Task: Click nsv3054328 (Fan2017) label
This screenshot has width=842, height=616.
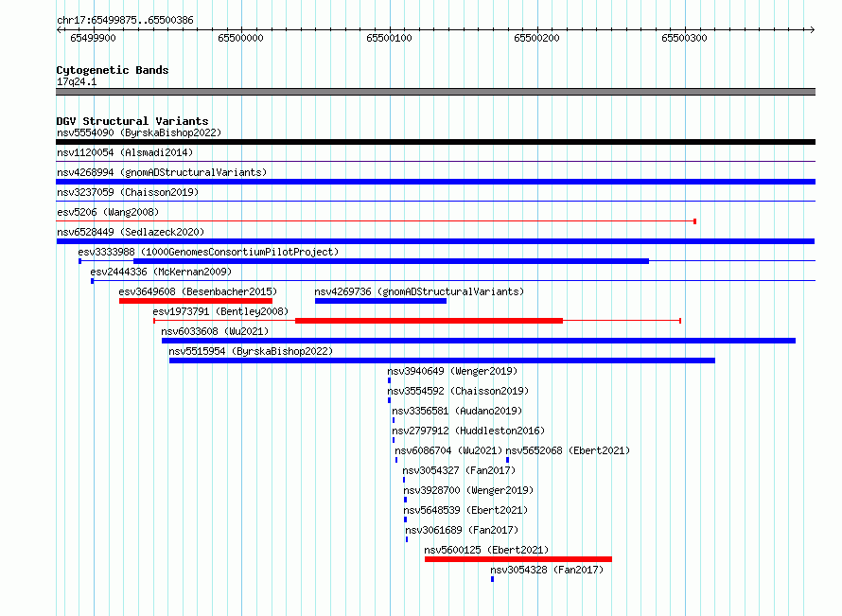Action: (x=547, y=570)
